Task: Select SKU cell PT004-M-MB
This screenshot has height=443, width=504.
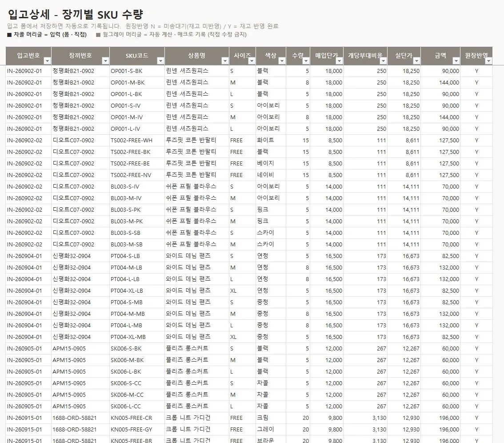Action: [137, 314]
